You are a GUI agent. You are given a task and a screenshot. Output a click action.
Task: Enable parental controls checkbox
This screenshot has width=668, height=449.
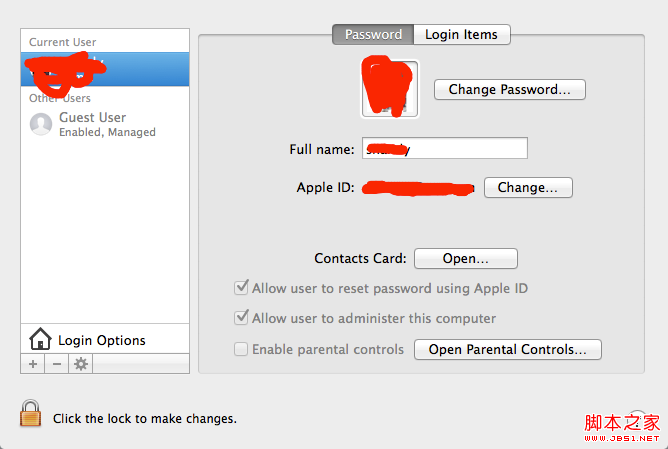tap(241, 349)
